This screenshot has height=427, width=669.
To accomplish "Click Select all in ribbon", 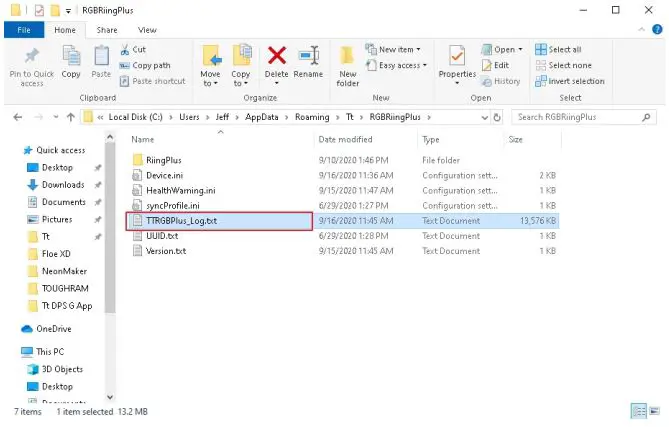I will 558,49.
